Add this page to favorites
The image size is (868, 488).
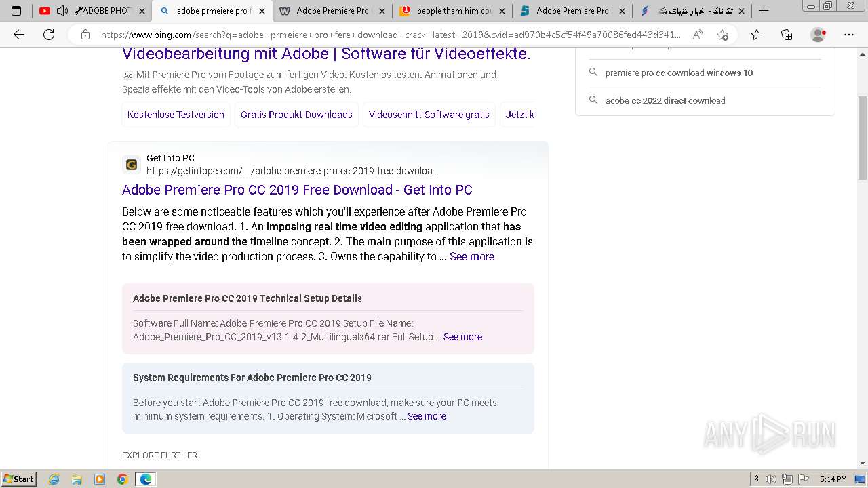click(x=722, y=35)
